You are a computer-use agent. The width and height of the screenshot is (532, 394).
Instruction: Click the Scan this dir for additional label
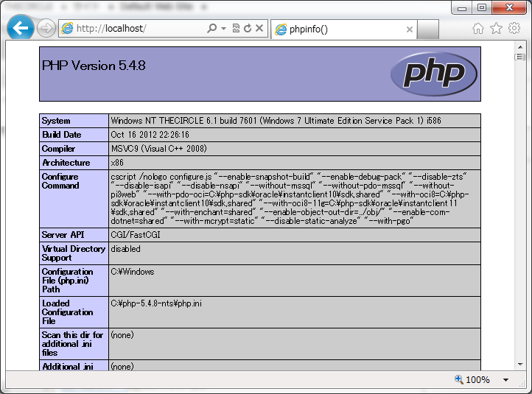(x=72, y=343)
